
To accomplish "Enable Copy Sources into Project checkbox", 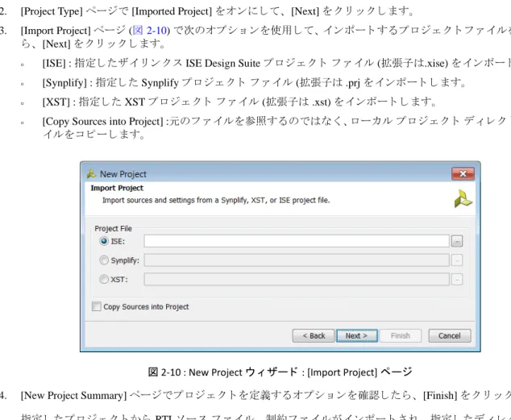I will click(x=97, y=306).
